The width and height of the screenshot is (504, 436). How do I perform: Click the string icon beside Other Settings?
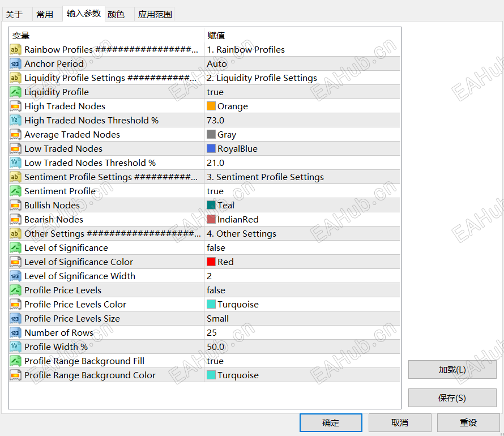click(x=15, y=234)
